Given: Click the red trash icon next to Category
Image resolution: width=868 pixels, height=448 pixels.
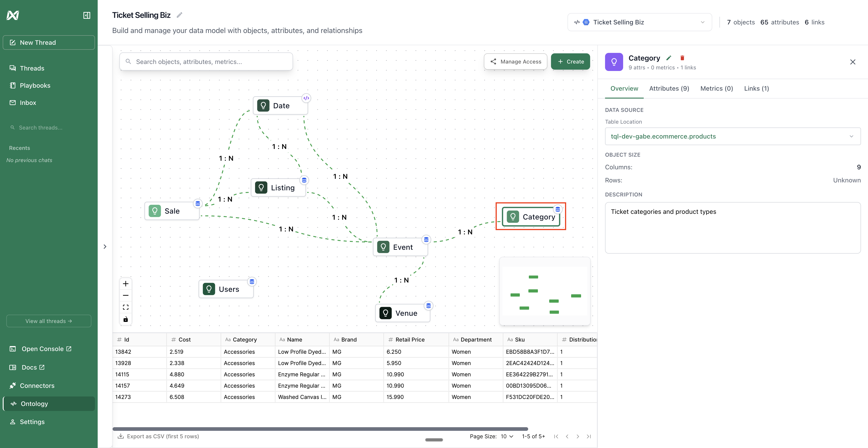Looking at the screenshot, I should (x=682, y=58).
